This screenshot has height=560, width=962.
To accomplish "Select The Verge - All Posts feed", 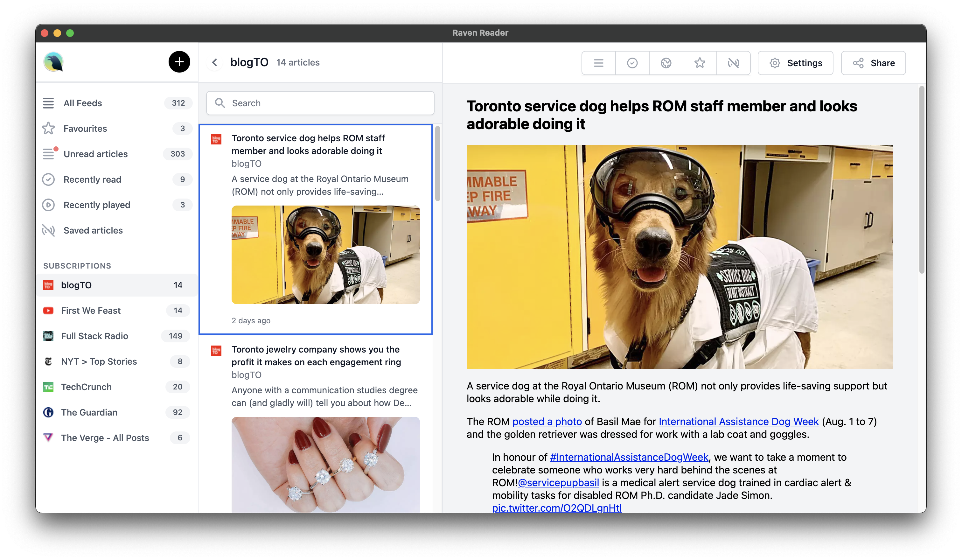I will click(x=105, y=437).
